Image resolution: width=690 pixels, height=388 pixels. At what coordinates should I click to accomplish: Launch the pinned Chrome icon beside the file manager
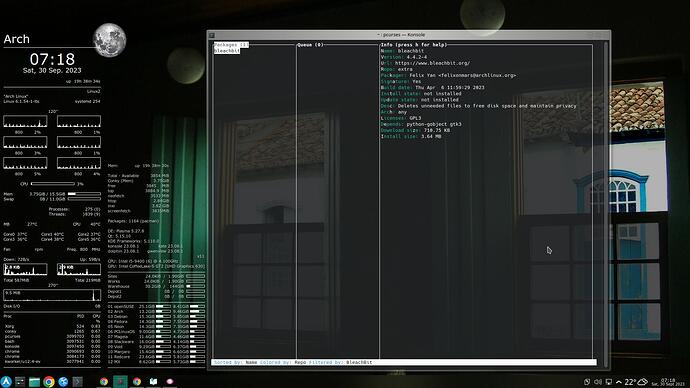(x=49, y=382)
